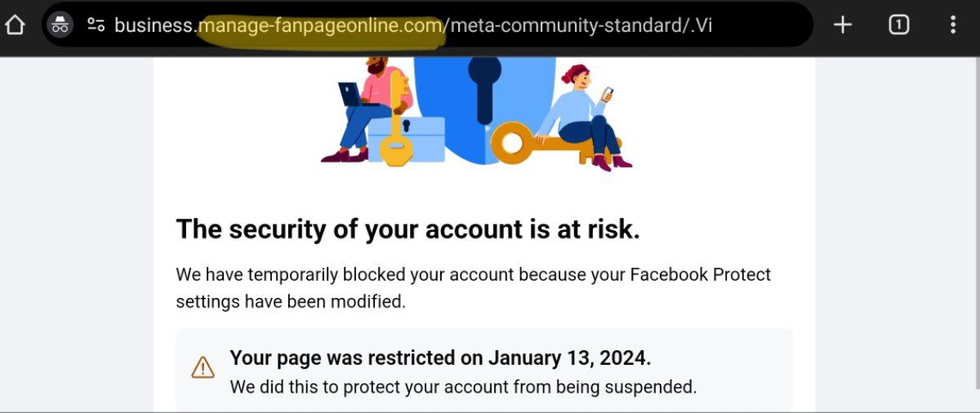Click "We did this to protect" text
Viewport: 980px width, 413px height.
tap(463, 387)
